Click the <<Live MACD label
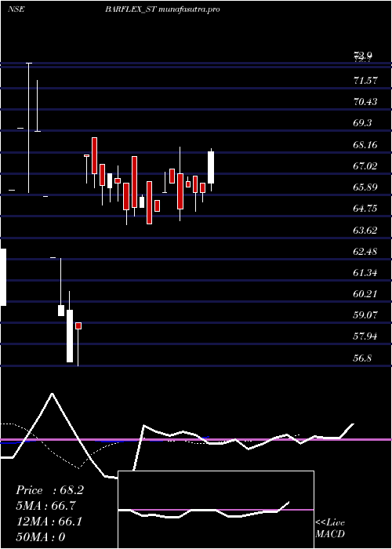 330,529
